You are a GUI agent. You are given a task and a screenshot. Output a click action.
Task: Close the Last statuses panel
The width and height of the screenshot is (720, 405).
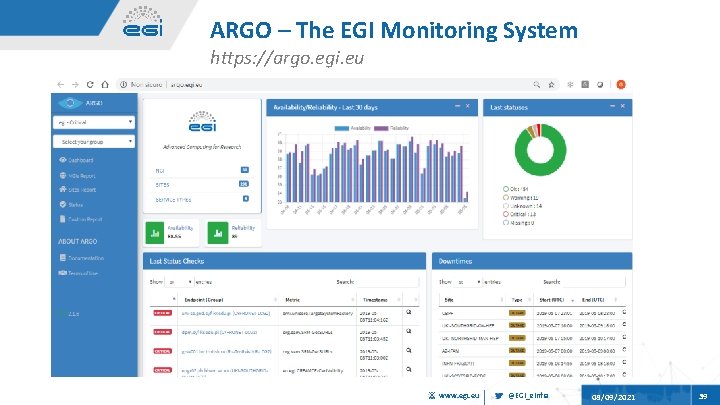(623, 107)
